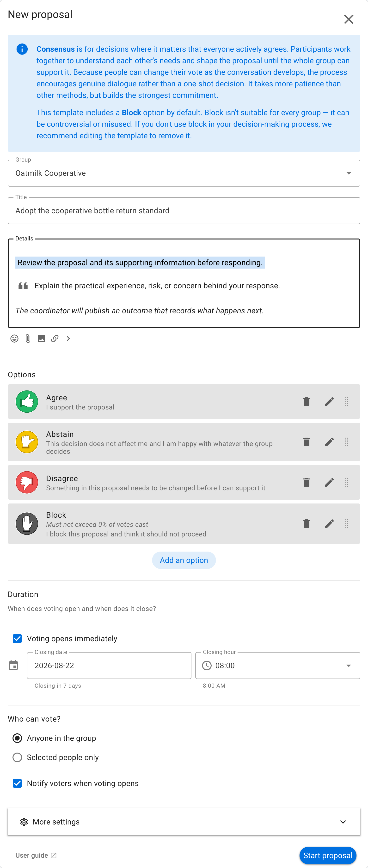Disable Notify voters when voting opens
The width and height of the screenshot is (368, 868).
(x=17, y=783)
